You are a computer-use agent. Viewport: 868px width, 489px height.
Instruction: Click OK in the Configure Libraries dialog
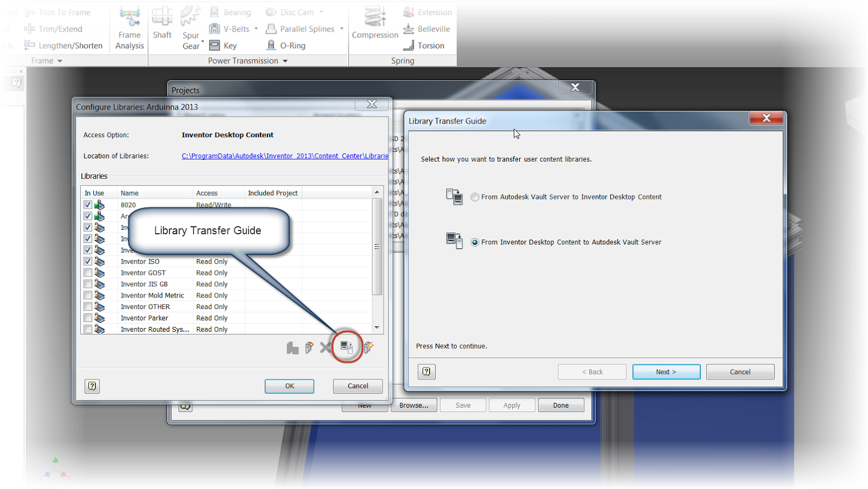pyautogui.click(x=290, y=386)
